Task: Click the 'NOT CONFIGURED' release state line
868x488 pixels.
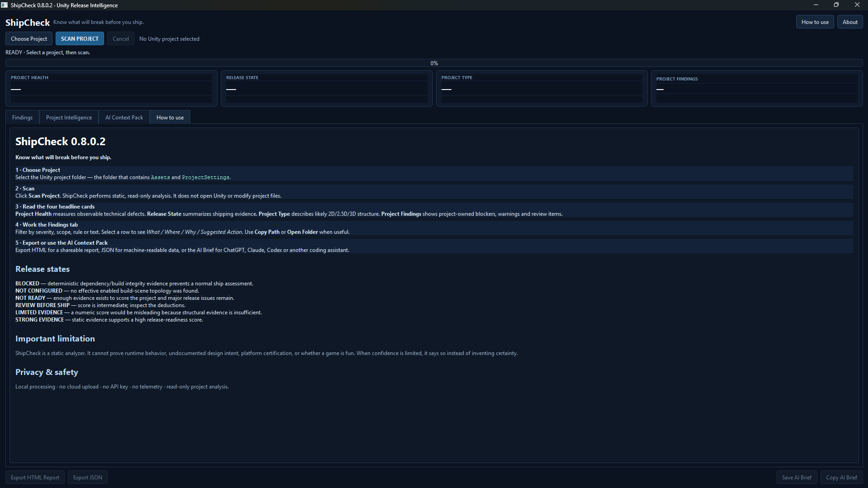Action: [107, 291]
